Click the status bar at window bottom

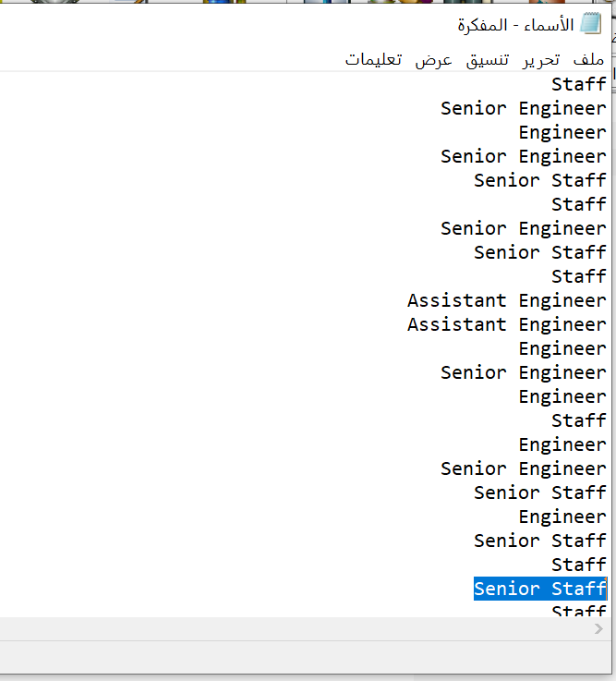coord(305,657)
